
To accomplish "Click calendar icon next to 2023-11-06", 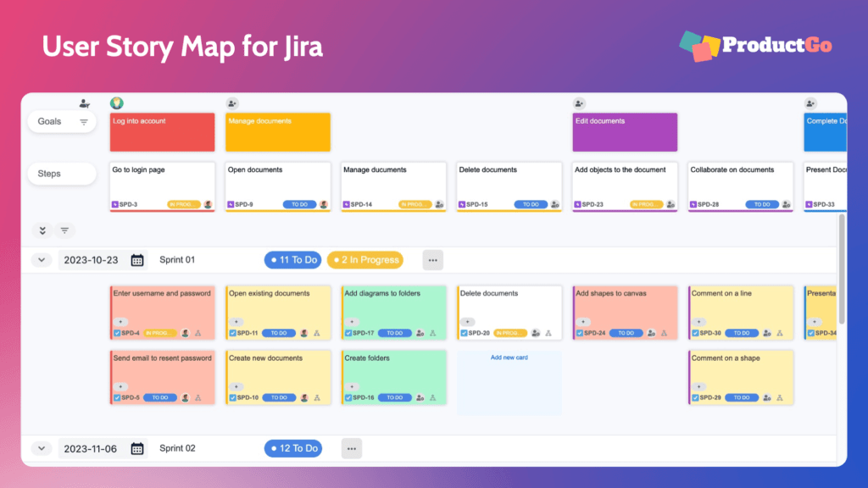I will (137, 449).
